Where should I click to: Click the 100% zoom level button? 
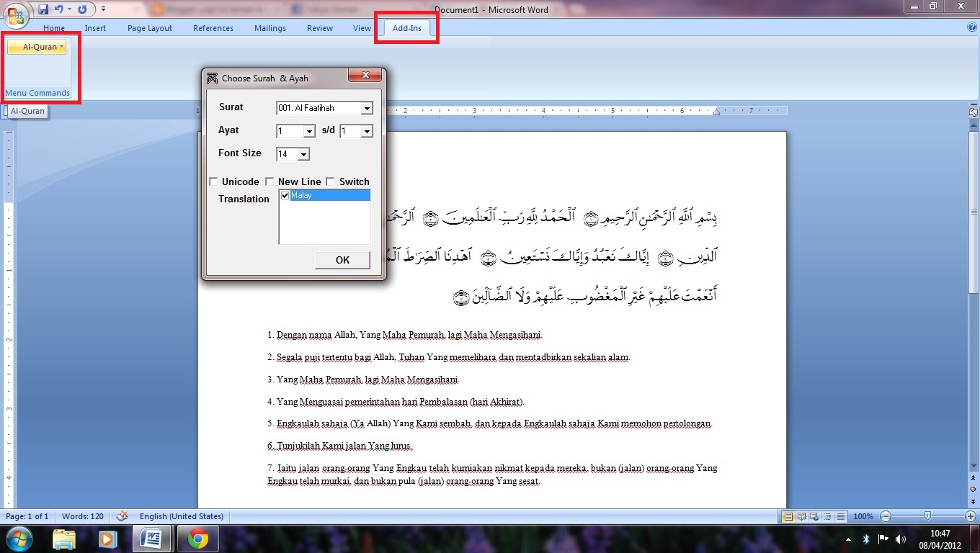(863, 516)
